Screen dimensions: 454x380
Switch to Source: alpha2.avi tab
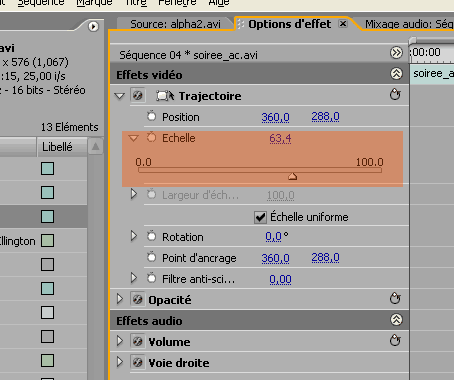pos(175,24)
